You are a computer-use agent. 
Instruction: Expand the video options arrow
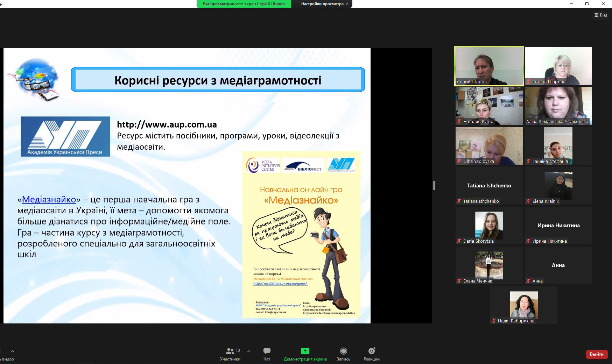pyautogui.click(x=13, y=351)
